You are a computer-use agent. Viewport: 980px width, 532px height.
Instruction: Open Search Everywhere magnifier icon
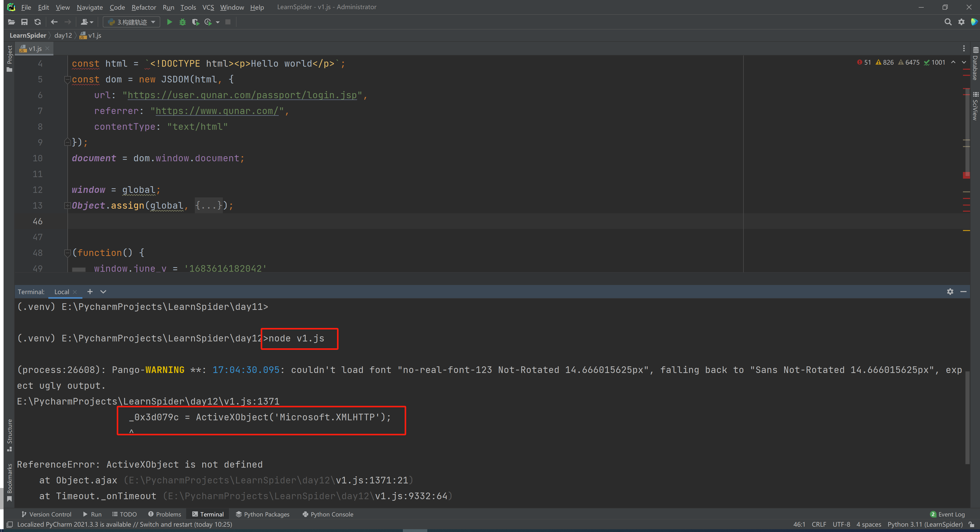[x=948, y=22]
